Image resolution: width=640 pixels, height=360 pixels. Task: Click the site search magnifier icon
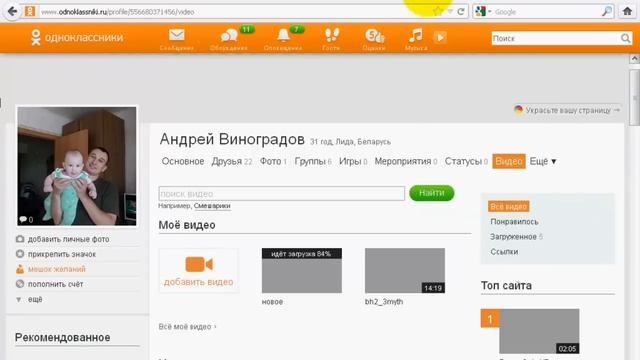[625, 38]
